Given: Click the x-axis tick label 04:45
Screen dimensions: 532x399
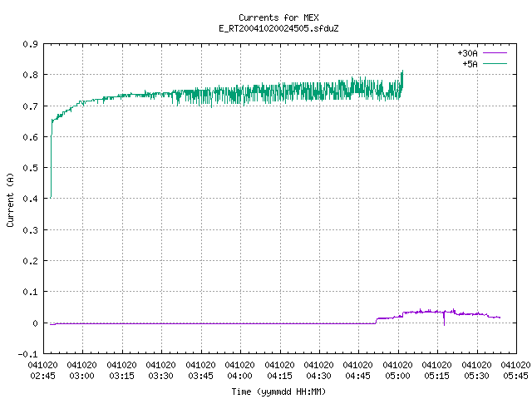Looking at the screenshot, I should [x=358, y=376].
